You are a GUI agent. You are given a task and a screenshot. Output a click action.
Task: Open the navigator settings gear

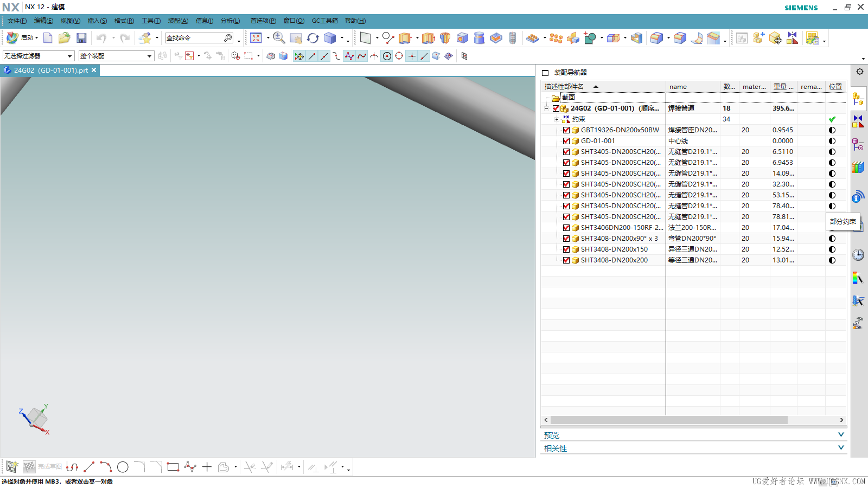tap(860, 72)
